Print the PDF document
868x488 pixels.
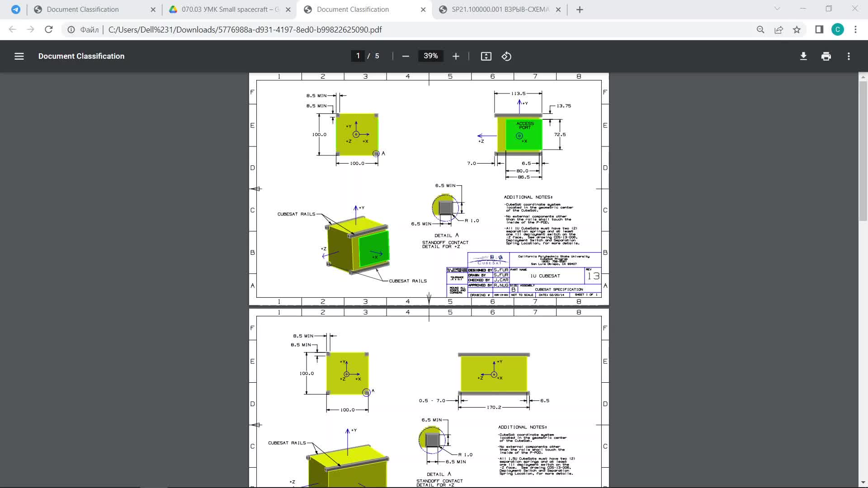[826, 56]
